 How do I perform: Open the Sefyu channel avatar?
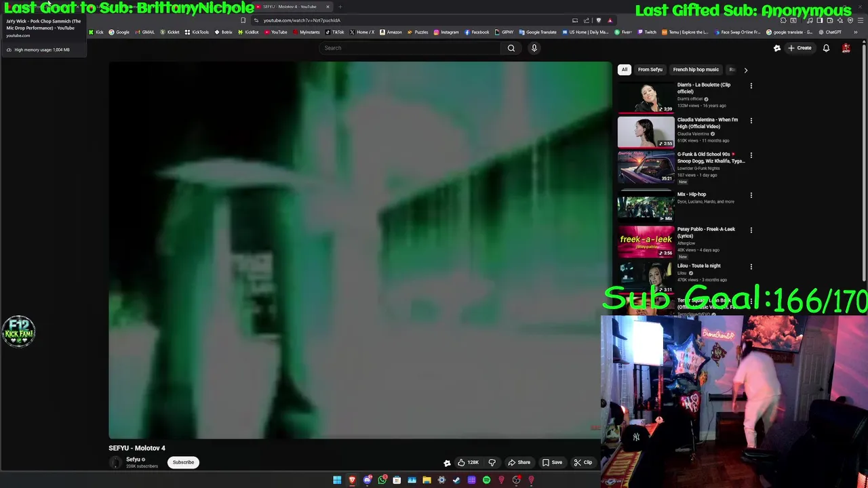pyautogui.click(x=115, y=463)
